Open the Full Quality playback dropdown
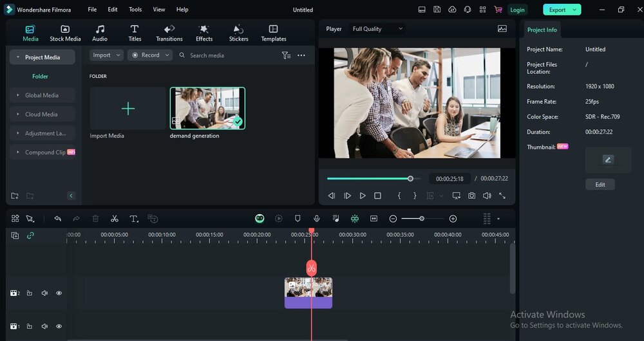The image size is (644, 341). point(377,29)
